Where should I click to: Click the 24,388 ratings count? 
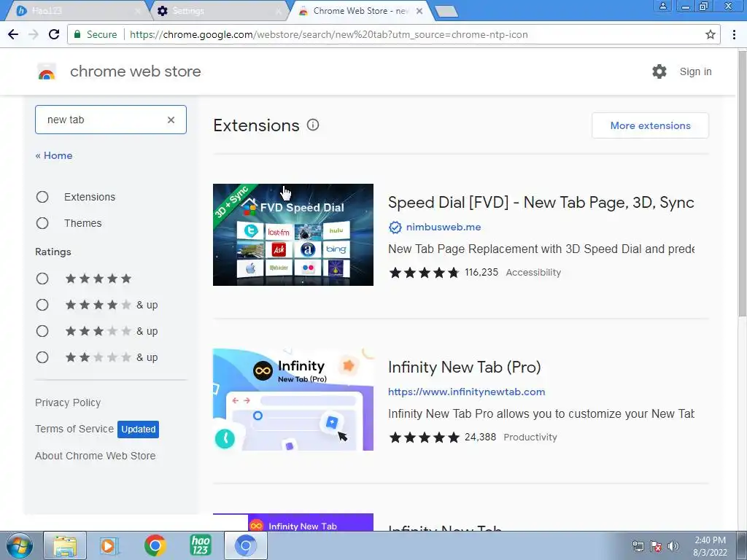pos(480,437)
